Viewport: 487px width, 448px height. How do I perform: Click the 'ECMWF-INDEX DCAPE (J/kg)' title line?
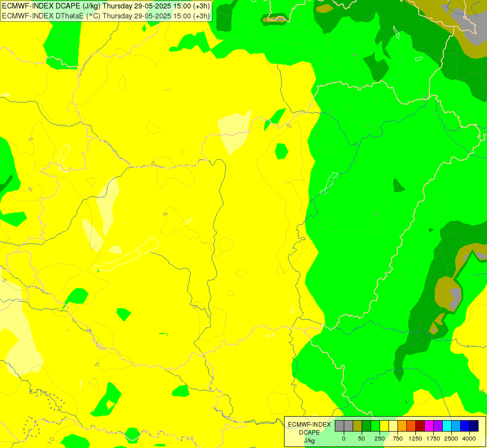(x=106, y=6)
